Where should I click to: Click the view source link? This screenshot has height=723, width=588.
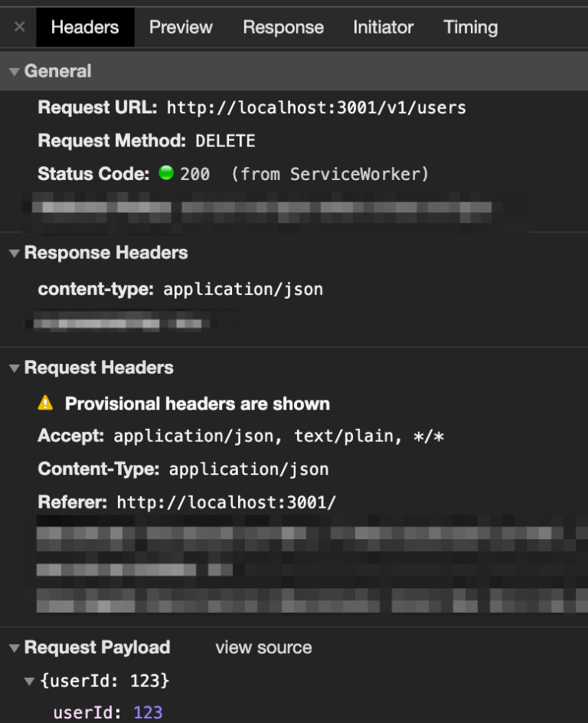pyautogui.click(x=263, y=647)
